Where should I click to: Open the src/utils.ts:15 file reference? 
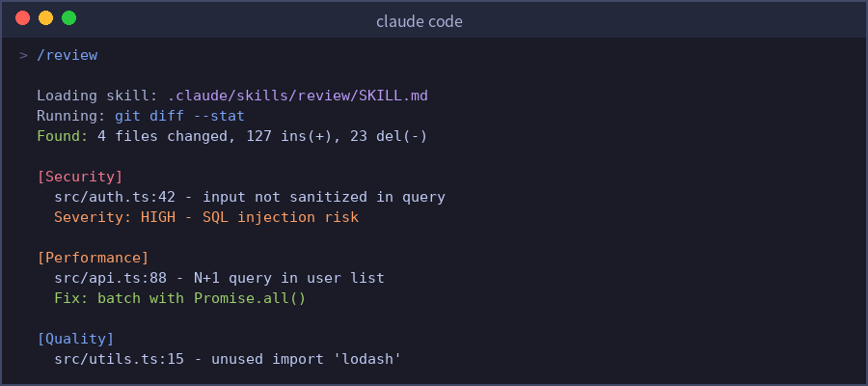click(120, 359)
